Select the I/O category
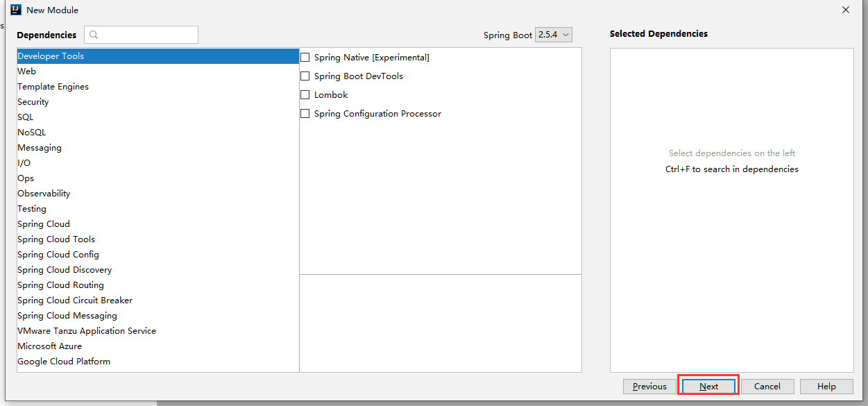 point(158,163)
